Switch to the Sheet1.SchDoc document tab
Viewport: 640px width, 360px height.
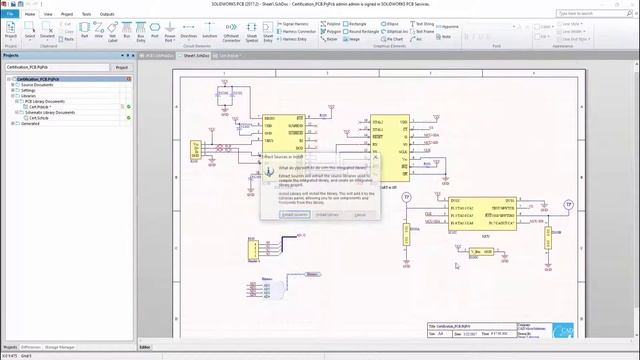click(194, 56)
